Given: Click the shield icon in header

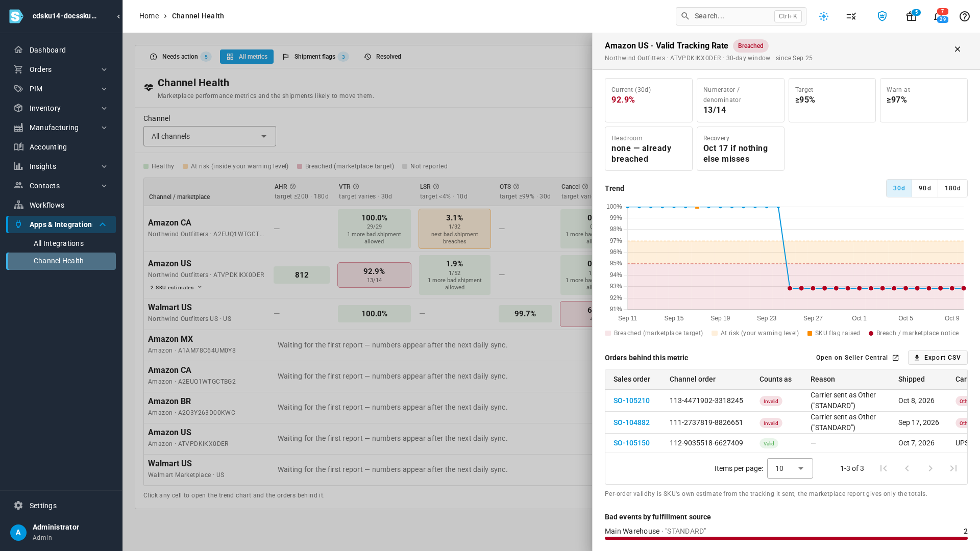Looking at the screenshot, I should pyautogui.click(x=882, y=16).
